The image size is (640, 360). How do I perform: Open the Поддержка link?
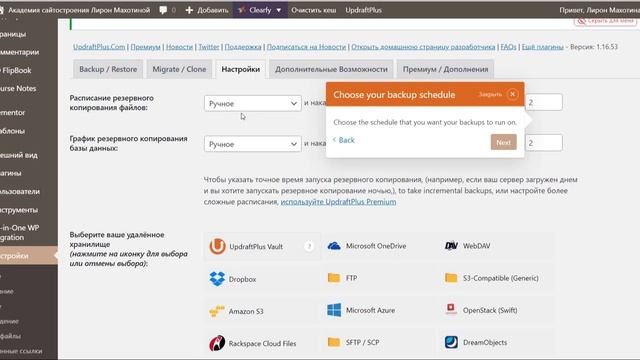243,47
